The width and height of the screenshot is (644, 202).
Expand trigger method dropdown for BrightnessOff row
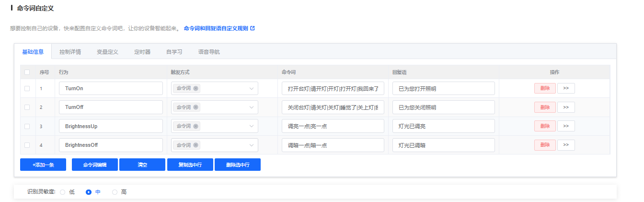[252, 145]
